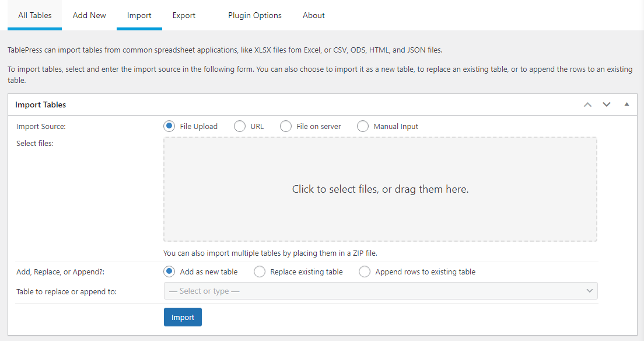Click the file drop zone to select files
This screenshot has height=341, width=644.
(x=380, y=189)
